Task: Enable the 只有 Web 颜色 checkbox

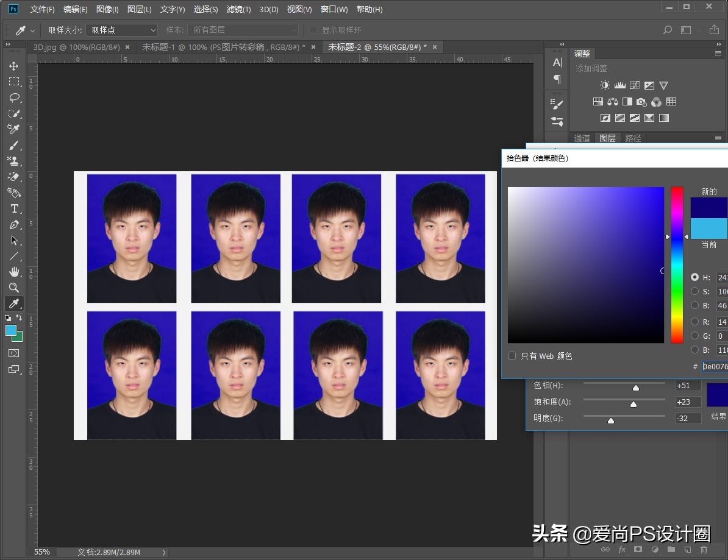Action: point(512,356)
